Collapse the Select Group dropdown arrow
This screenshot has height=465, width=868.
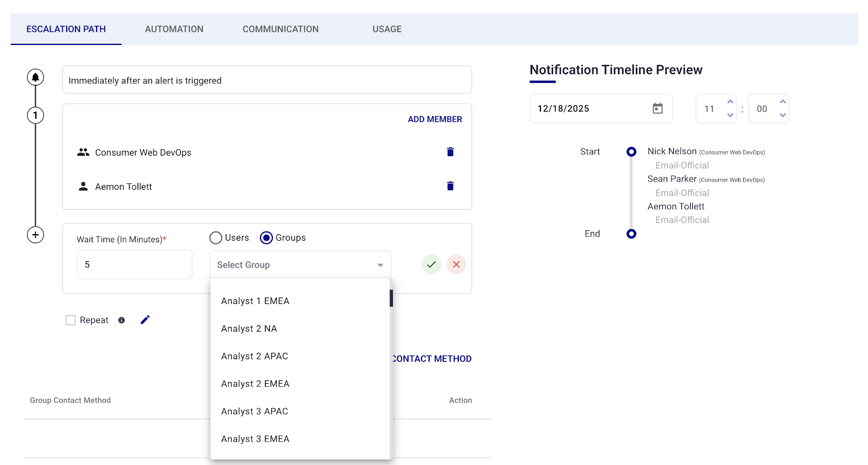pos(380,265)
